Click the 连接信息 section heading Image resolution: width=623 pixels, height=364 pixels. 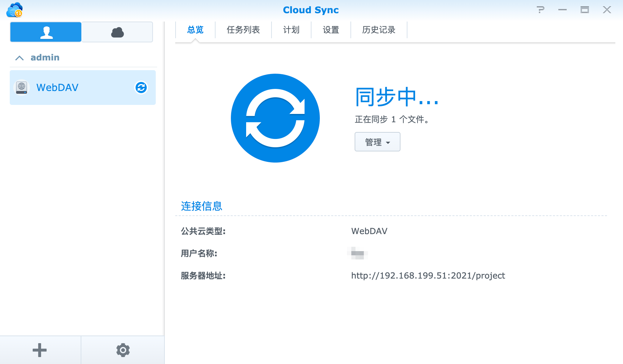(x=201, y=206)
